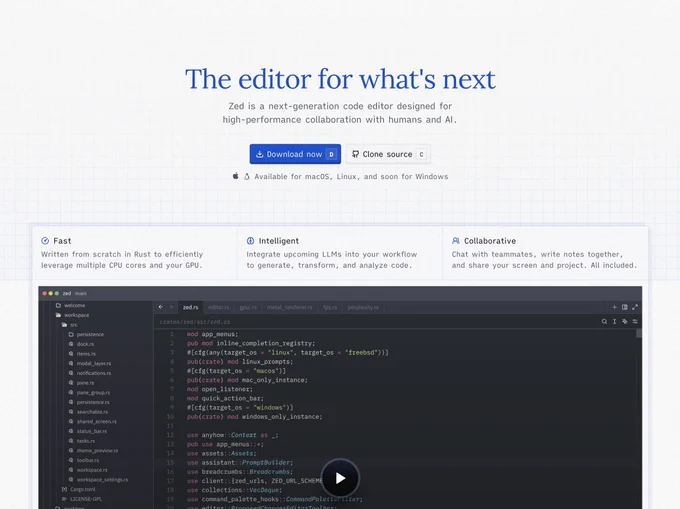Click code line mod quick_action_bar;
The height and width of the screenshot is (509, 680).
[225, 398]
